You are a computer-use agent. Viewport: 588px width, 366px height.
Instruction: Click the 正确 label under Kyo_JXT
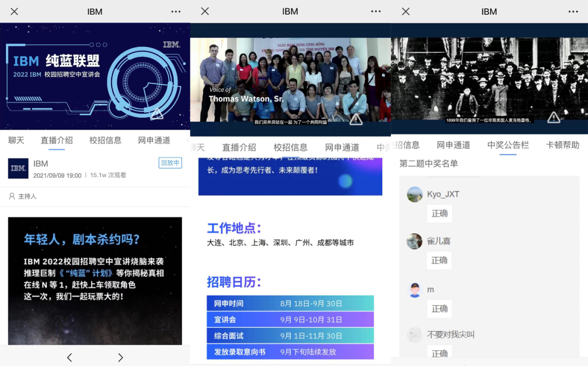click(x=439, y=213)
